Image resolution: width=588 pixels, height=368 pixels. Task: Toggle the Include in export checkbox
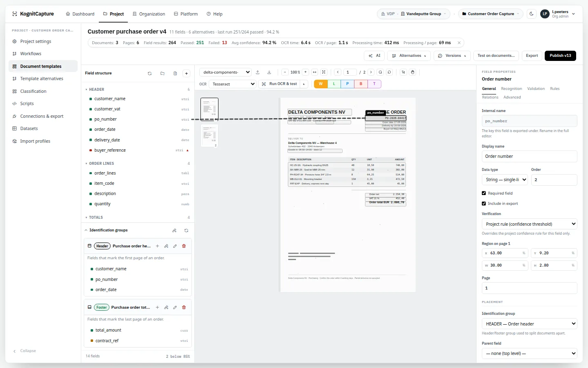click(x=484, y=204)
